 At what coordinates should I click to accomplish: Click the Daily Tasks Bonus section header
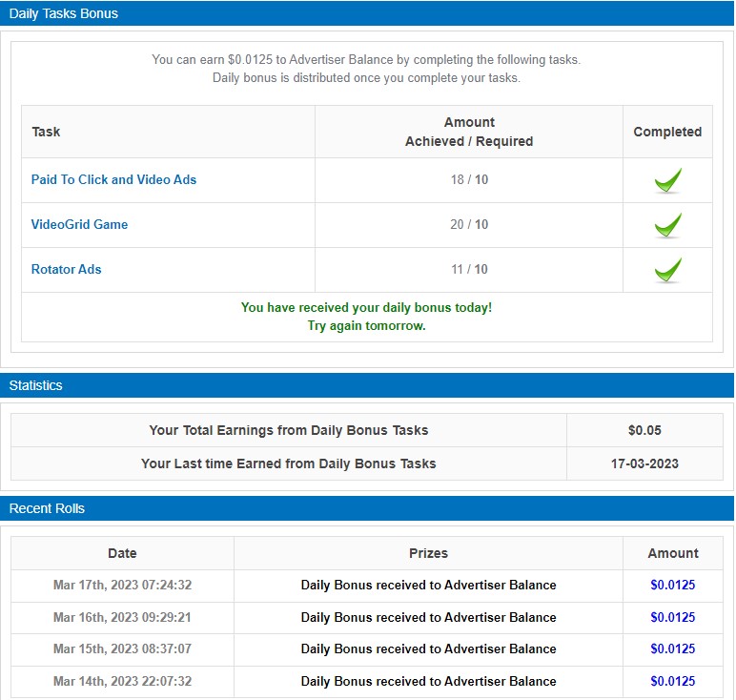[64, 13]
